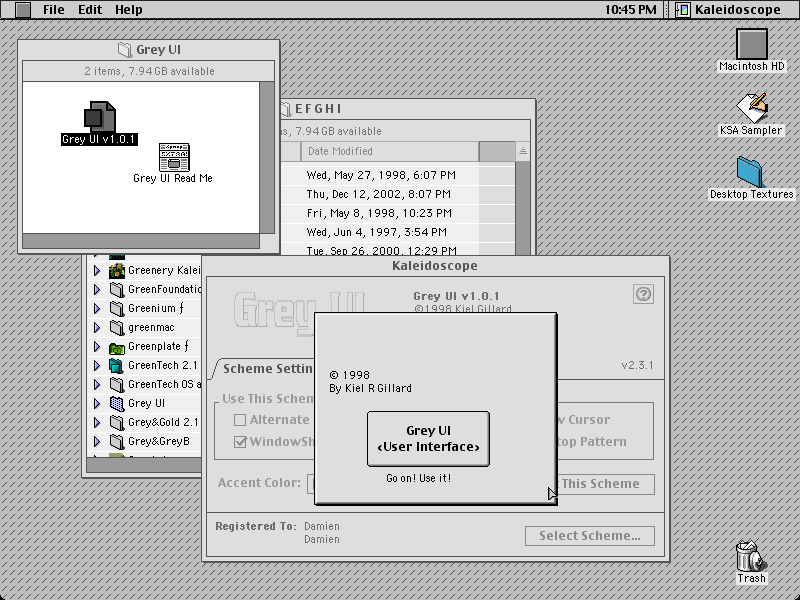The image size is (800, 600).
Task: Click the Grey&Gold 2.1 folder icon
Action: pos(117,423)
